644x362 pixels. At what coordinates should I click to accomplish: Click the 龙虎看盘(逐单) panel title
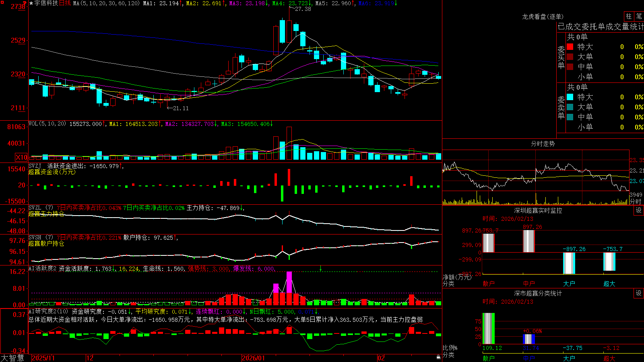[543, 16]
